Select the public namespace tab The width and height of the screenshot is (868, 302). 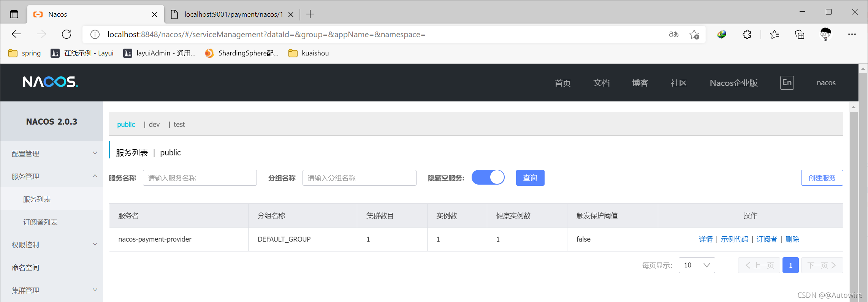tap(126, 124)
